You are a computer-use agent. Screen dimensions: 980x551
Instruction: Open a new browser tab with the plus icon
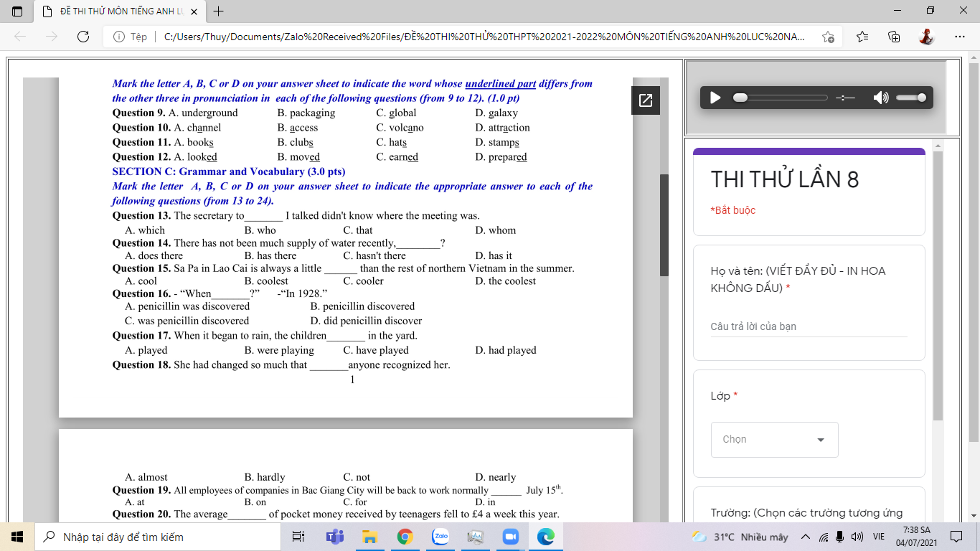click(219, 11)
